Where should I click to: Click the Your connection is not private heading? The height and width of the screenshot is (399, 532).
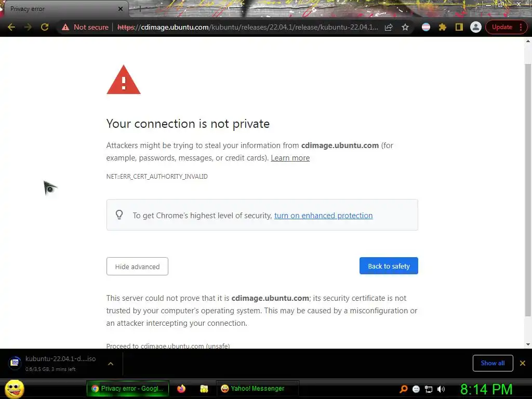coord(188,124)
